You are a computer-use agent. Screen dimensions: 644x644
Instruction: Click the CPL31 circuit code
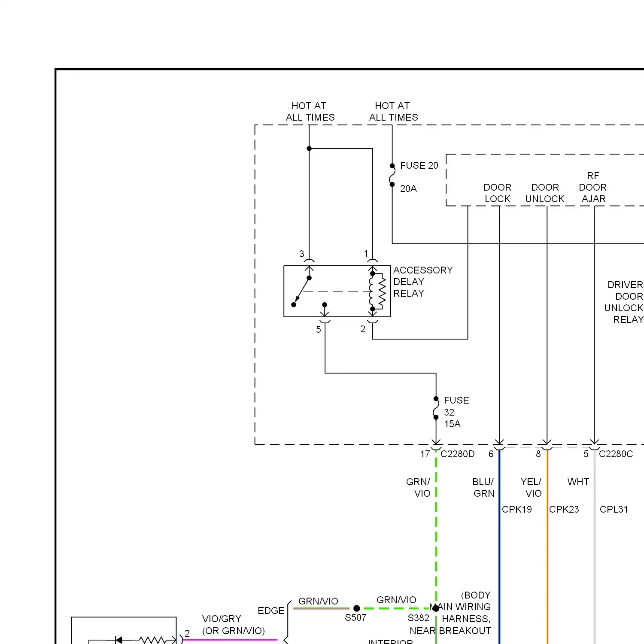614,509
